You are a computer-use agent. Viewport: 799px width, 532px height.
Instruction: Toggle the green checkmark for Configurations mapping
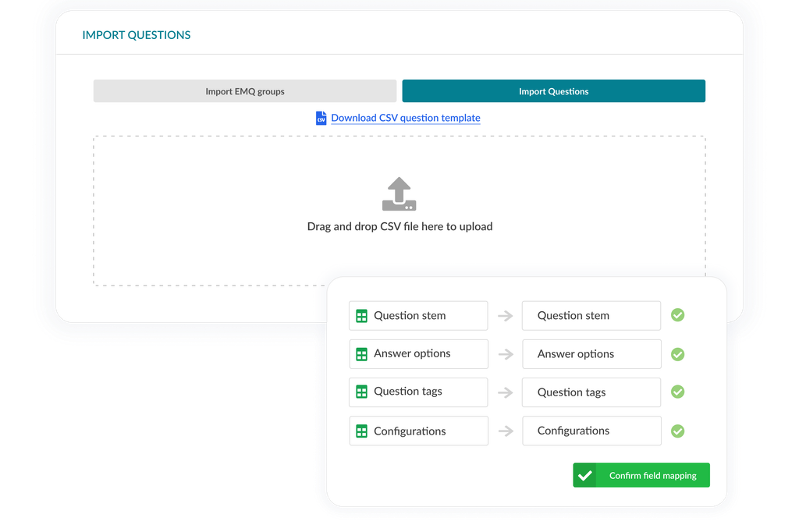677,431
